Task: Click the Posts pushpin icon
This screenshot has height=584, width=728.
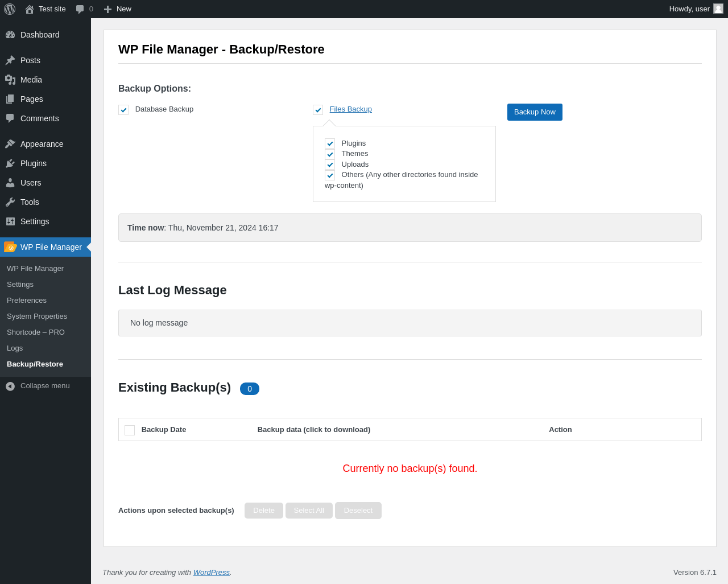Action: (x=10, y=60)
